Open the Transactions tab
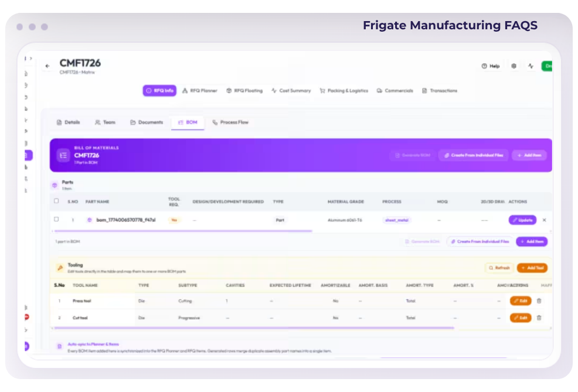 pyautogui.click(x=440, y=91)
